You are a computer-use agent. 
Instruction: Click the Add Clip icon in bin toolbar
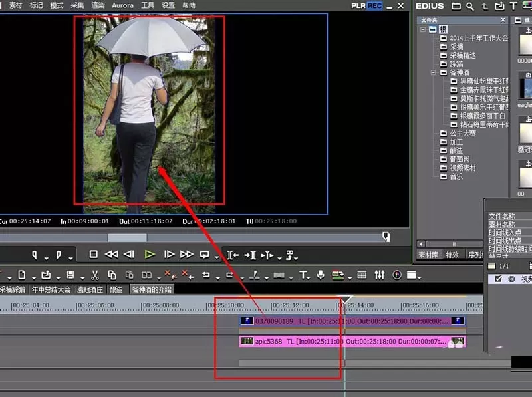(x=499, y=6)
